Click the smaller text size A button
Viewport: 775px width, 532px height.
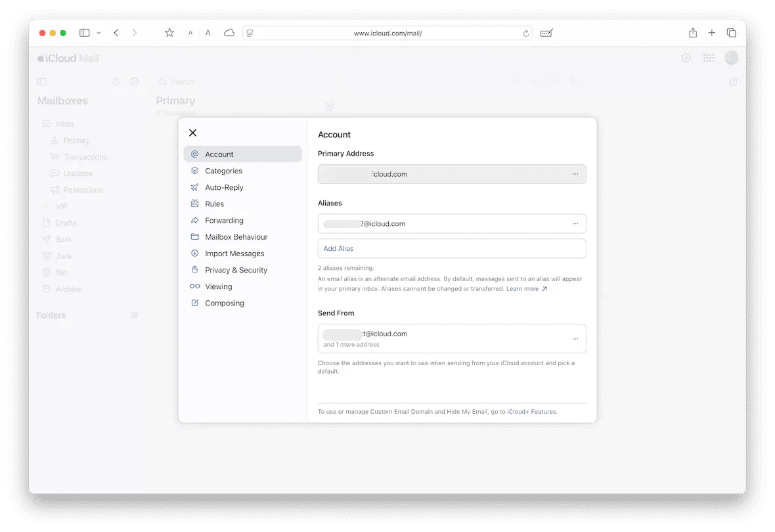(x=190, y=33)
